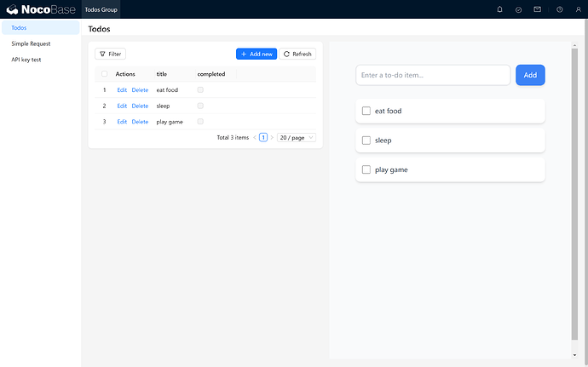Open the help question mark icon
Screen dimensions: 588x367
[560, 9]
